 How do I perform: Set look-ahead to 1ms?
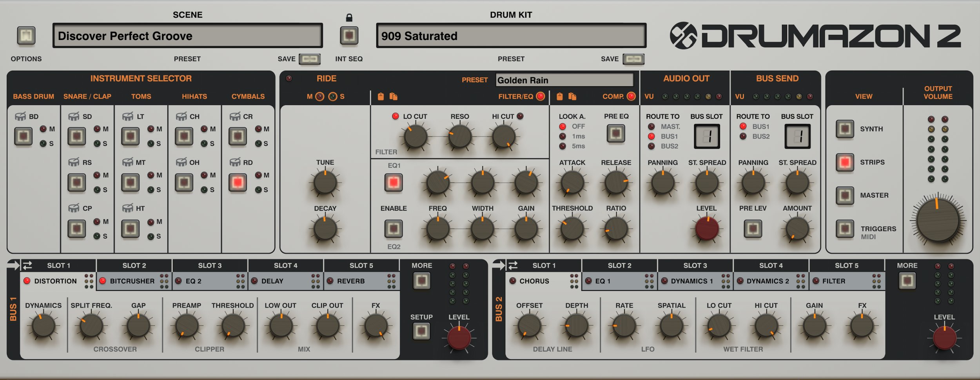click(x=563, y=136)
